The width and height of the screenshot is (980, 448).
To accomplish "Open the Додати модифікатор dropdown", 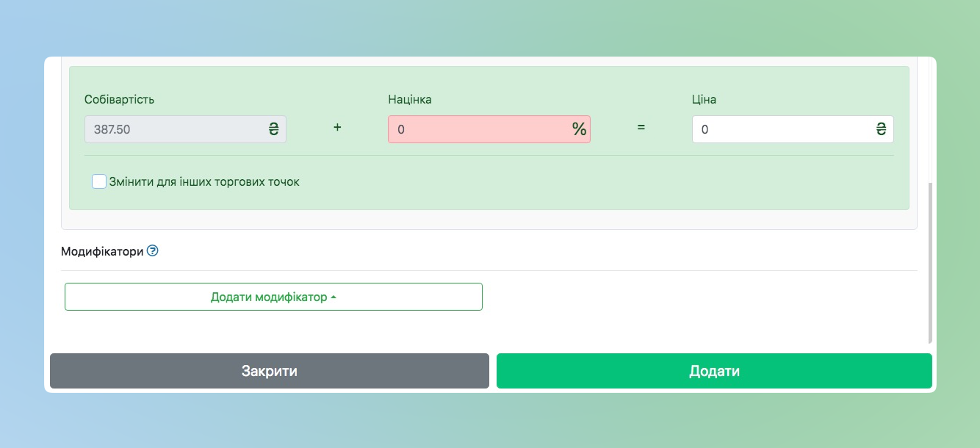I will click(273, 297).
